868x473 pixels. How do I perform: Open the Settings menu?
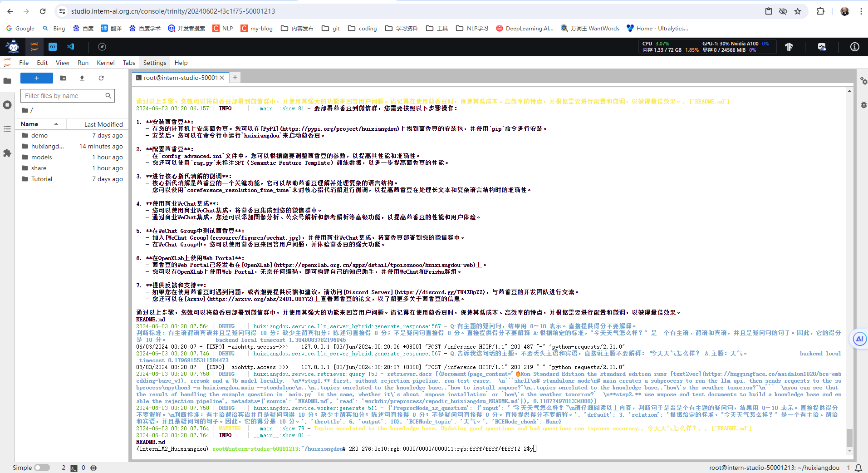pyautogui.click(x=155, y=63)
